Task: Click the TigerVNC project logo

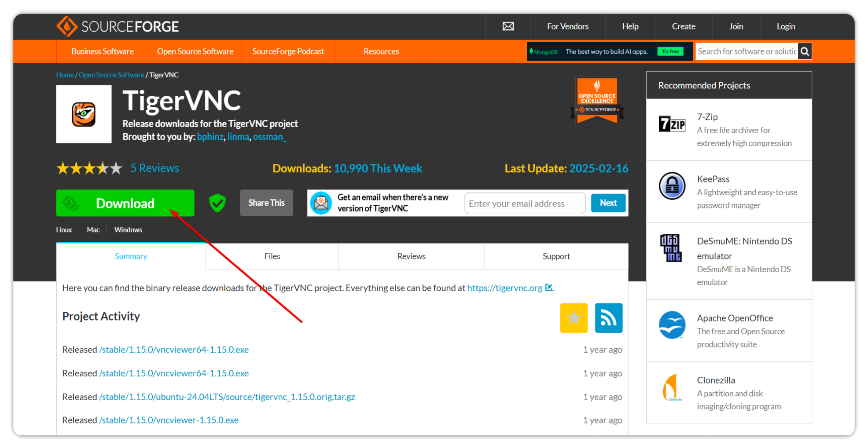Action: 84,114
